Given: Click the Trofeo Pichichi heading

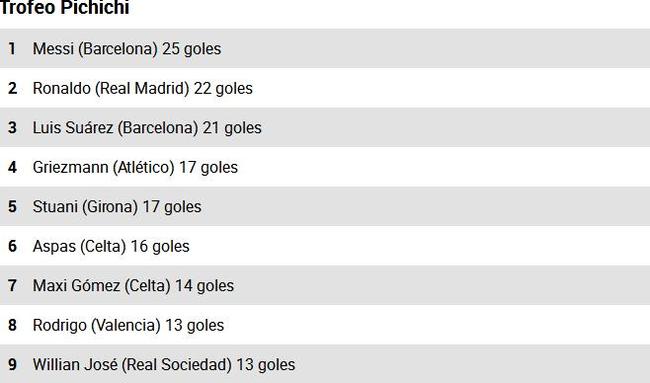Looking at the screenshot, I should 64,7.
